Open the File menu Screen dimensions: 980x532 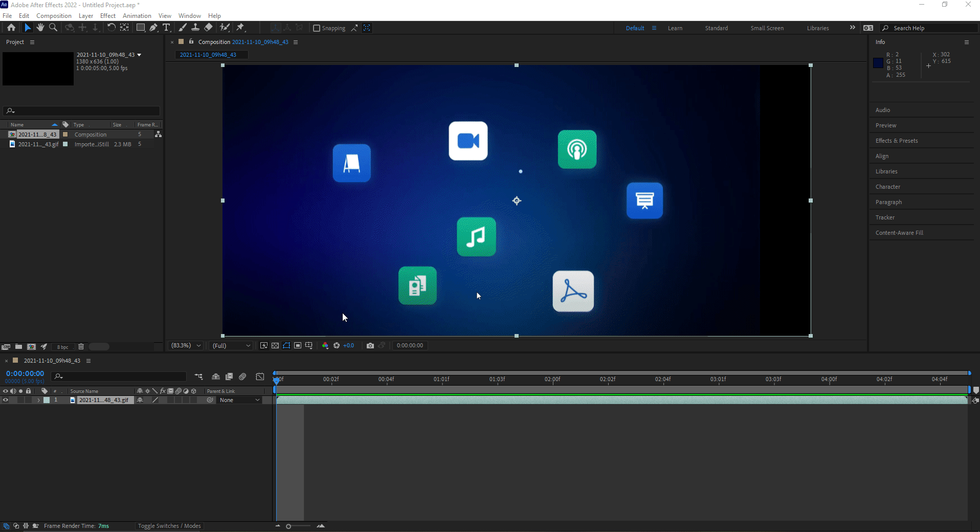click(x=7, y=16)
